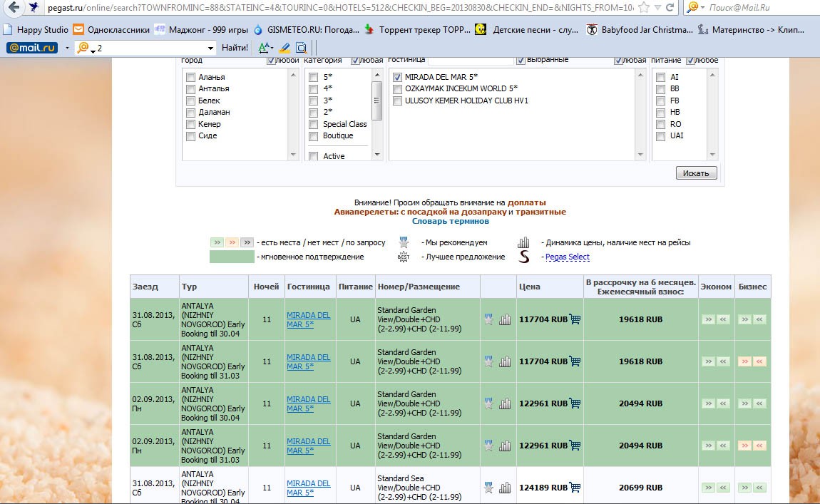Grab the category list scrollbar thumb
The image size is (820, 504).
[377, 101]
